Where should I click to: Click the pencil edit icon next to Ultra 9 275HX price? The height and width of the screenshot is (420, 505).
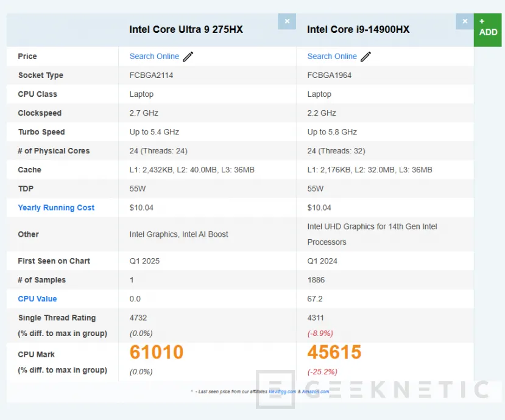pos(187,56)
